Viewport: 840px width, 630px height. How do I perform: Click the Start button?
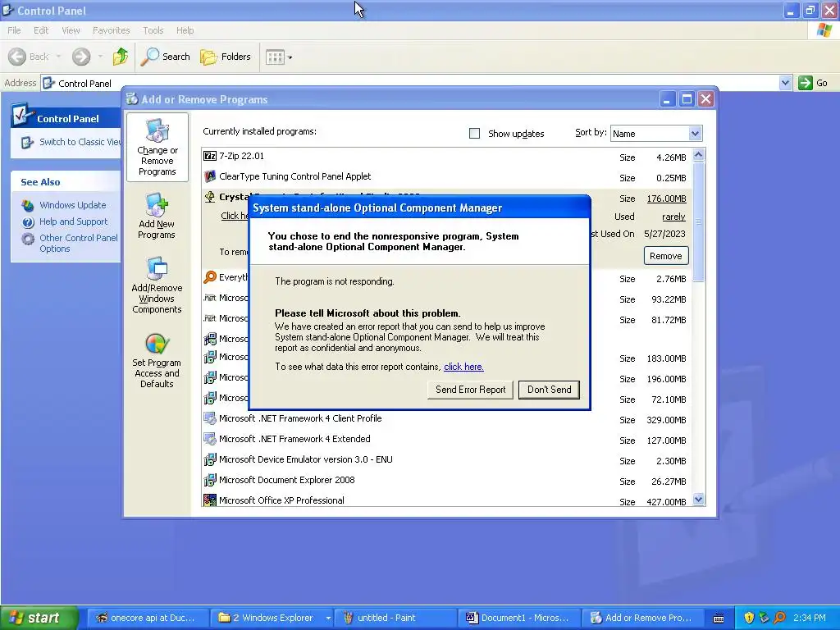39,618
